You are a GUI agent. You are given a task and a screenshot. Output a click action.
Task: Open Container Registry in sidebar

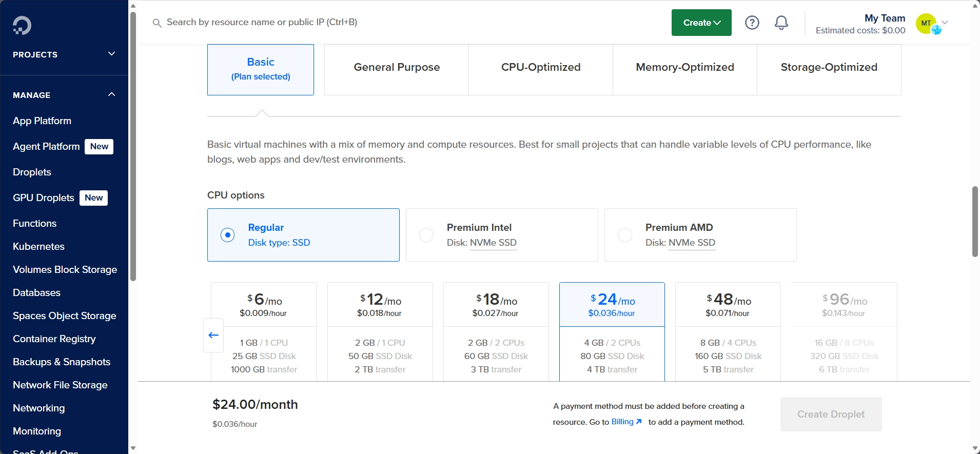click(x=54, y=339)
